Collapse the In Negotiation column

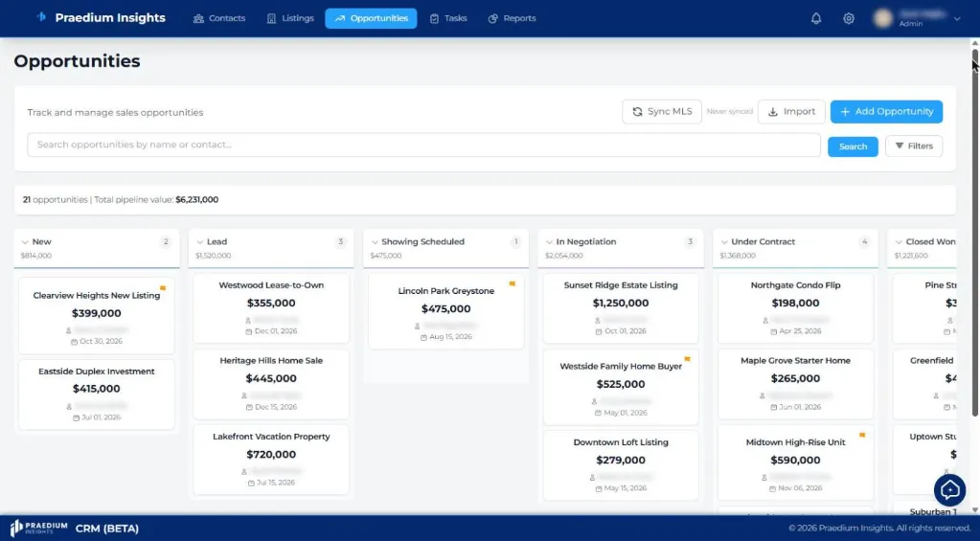click(x=549, y=242)
